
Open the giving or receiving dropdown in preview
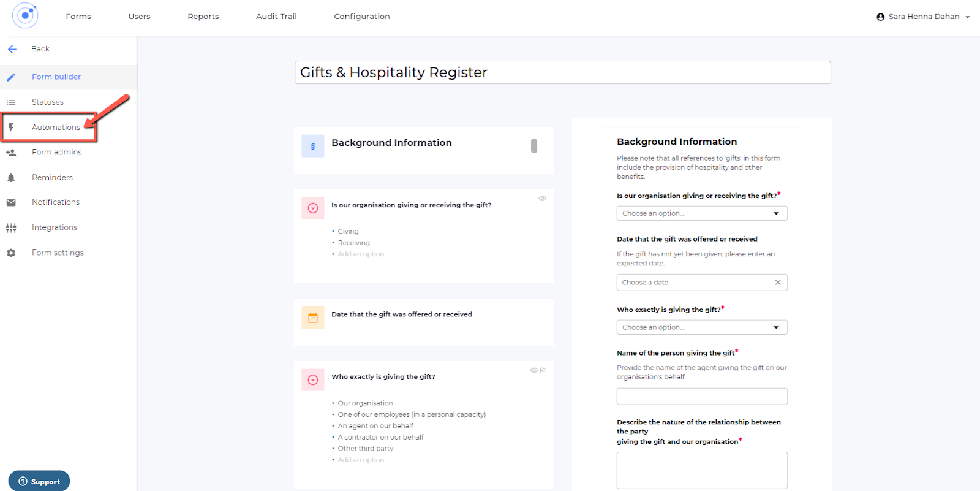(702, 213)
